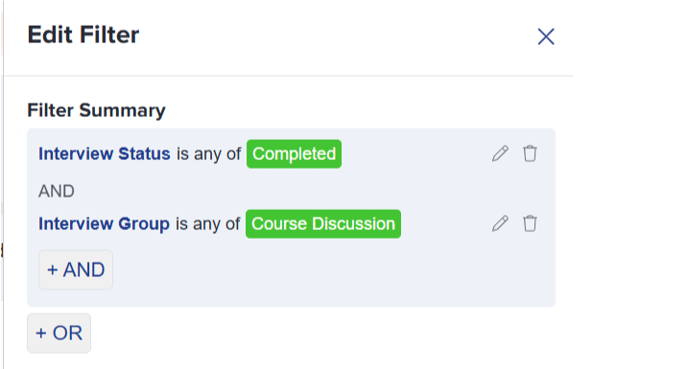This screenshot has width=688, height=369.
Task: Open the Interview Group field link
Action: click(104, 224)
